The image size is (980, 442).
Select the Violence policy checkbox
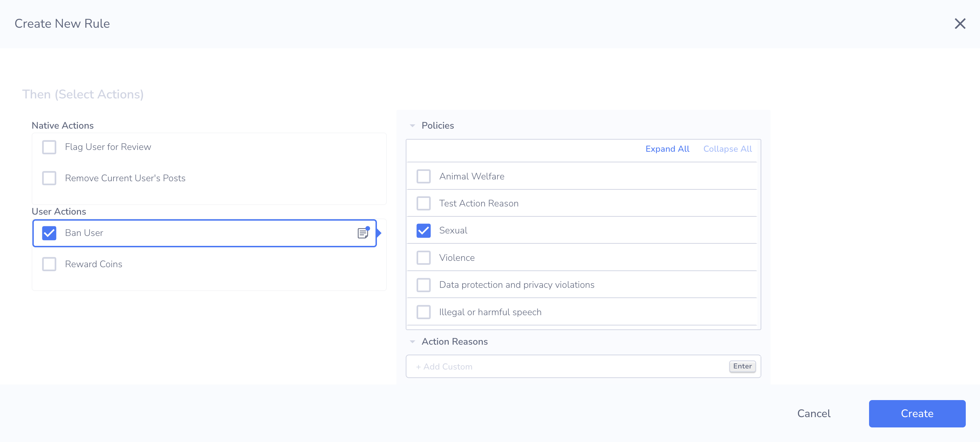[424, 258]
